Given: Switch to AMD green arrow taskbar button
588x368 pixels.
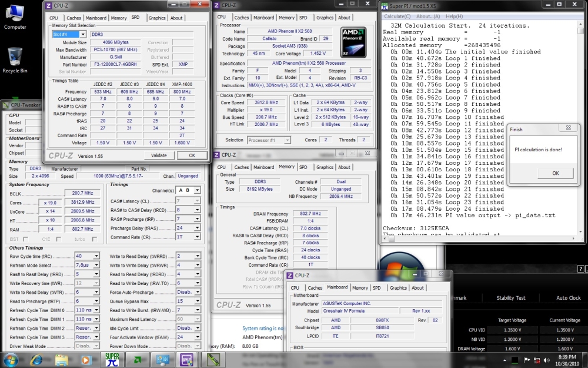Looking at the screenshot, I should coord(137,360).
